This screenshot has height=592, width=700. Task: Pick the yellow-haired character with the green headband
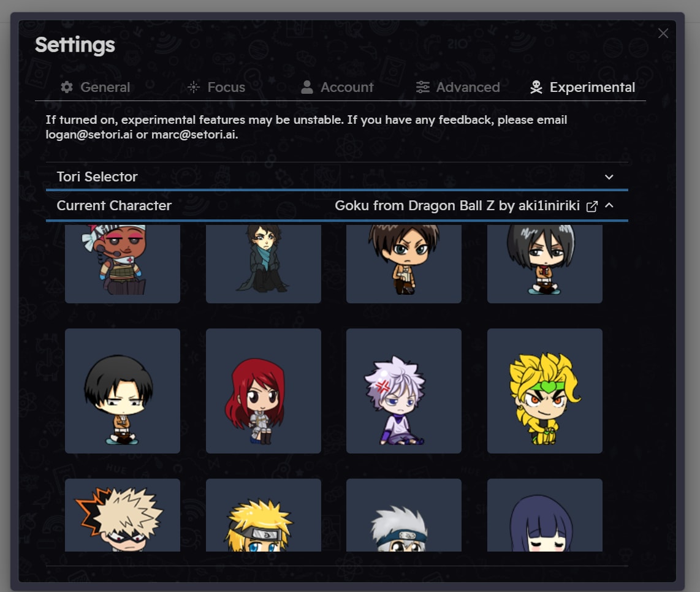[x=545, y=391]
